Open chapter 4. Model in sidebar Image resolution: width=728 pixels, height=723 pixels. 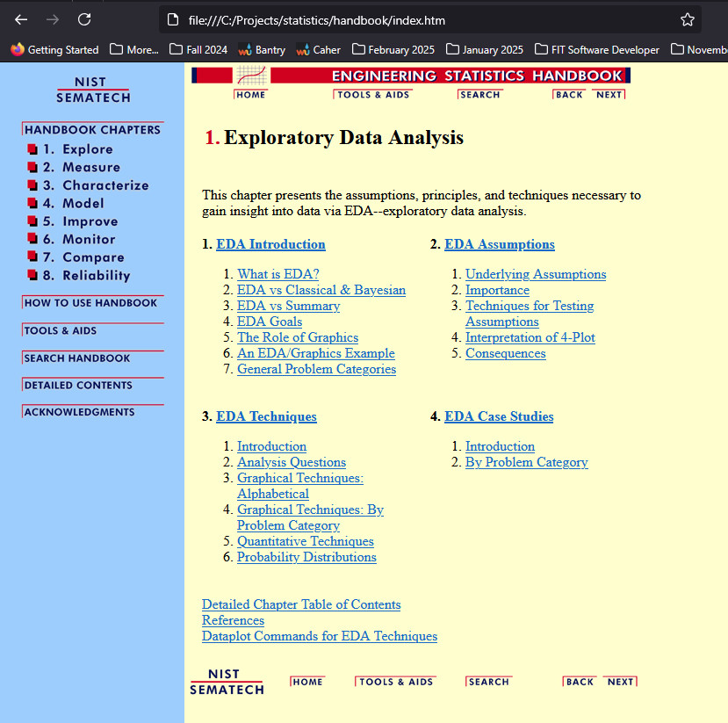66,204
